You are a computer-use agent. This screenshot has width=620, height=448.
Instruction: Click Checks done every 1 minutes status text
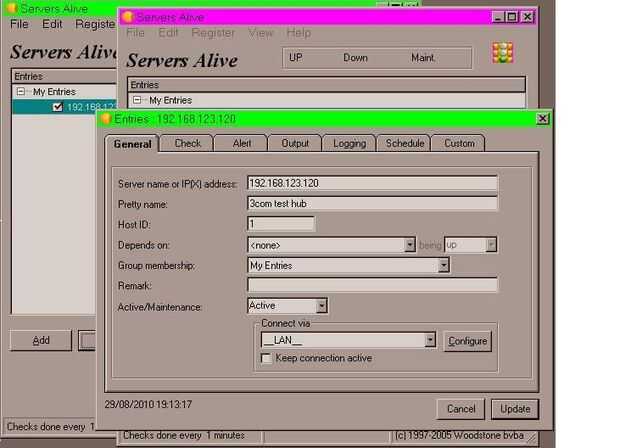(x=184, y=435)
